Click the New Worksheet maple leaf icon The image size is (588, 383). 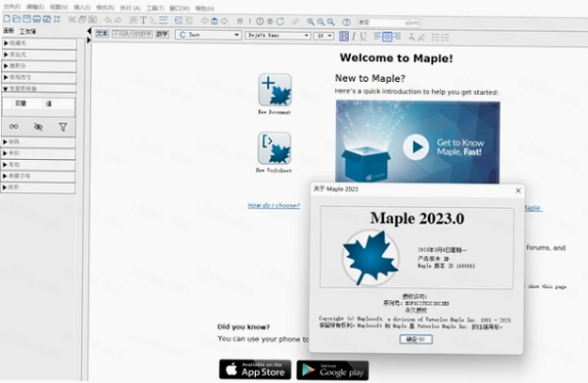coord(274,148)
